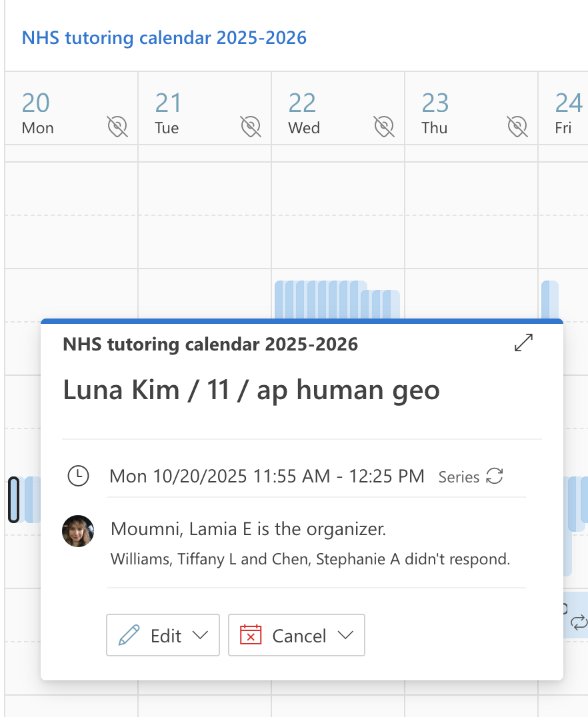Click organizer Lamia Moumni's profile photo
588x717 pixels.
(78, 531)
